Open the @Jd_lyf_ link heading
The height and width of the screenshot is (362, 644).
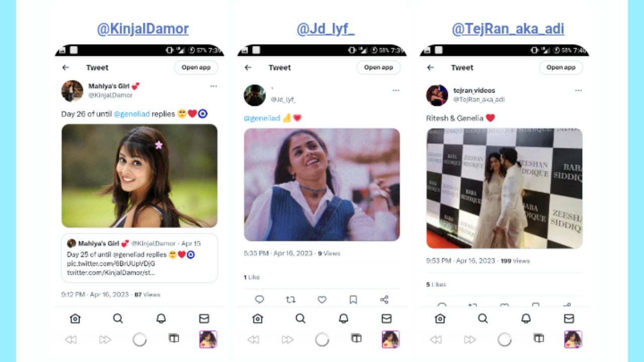[x=326, y=29]
